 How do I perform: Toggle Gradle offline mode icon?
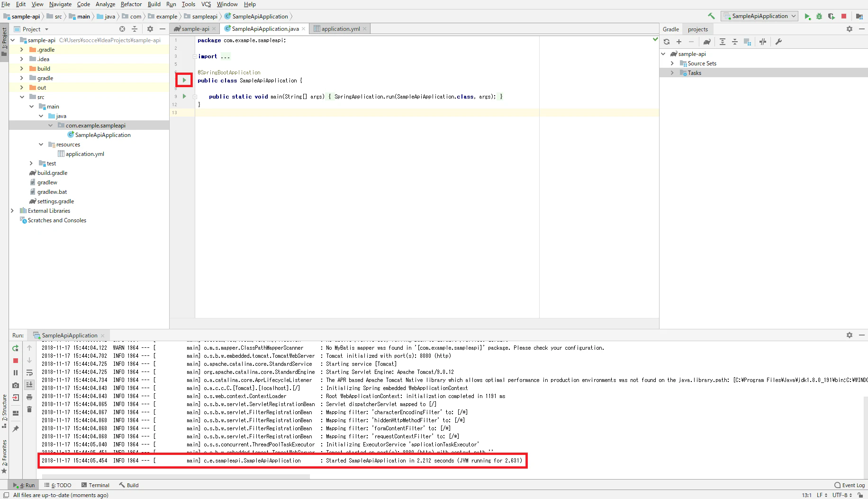click(763, 42)
